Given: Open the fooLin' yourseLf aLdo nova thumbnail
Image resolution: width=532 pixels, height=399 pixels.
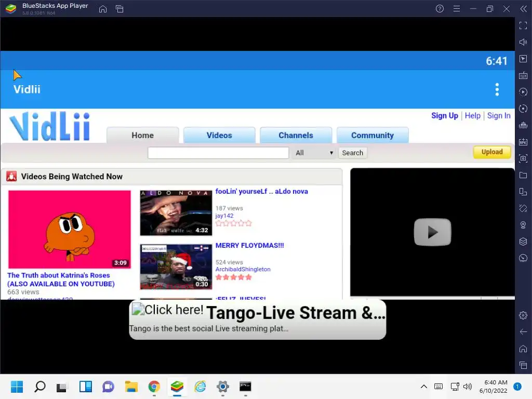Looking at the screenshot, I should 176,212.
